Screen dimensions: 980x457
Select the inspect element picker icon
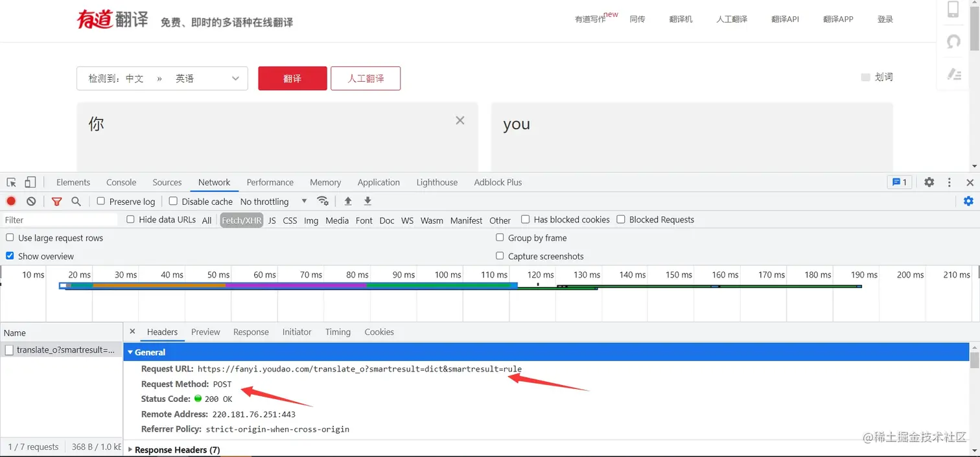tap(11, 183)
